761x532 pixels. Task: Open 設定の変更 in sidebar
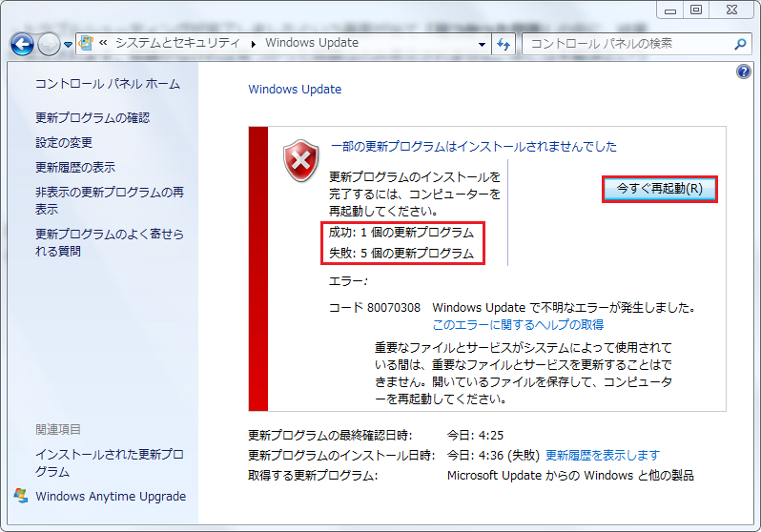[x=64, y=143]
